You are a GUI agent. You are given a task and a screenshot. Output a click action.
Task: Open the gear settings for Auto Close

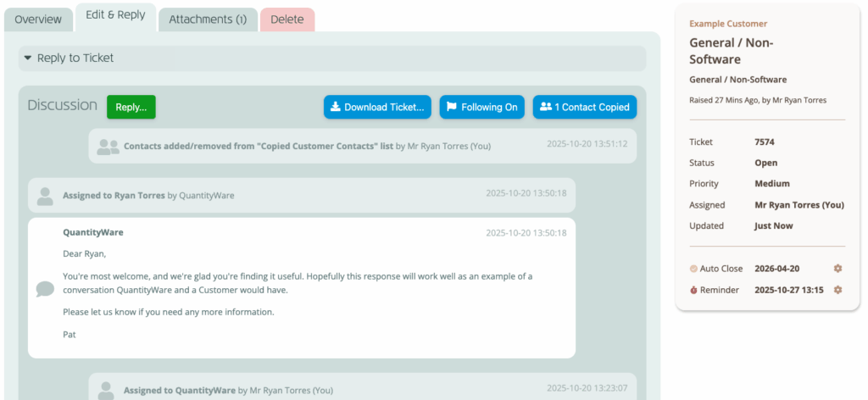click(837, 269)
